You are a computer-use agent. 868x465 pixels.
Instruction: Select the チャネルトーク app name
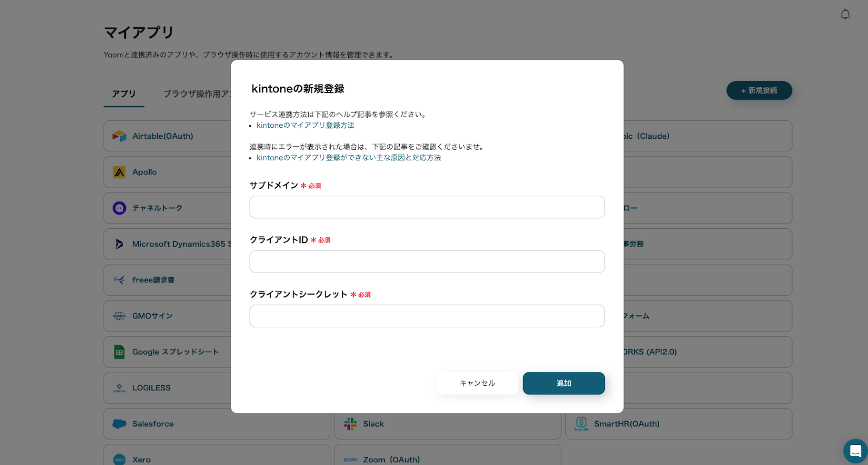point(157,208)
